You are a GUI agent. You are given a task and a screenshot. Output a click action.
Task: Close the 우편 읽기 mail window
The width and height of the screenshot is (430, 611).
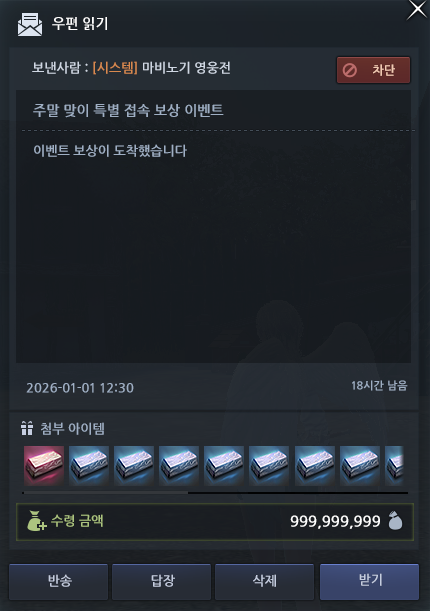417,9
